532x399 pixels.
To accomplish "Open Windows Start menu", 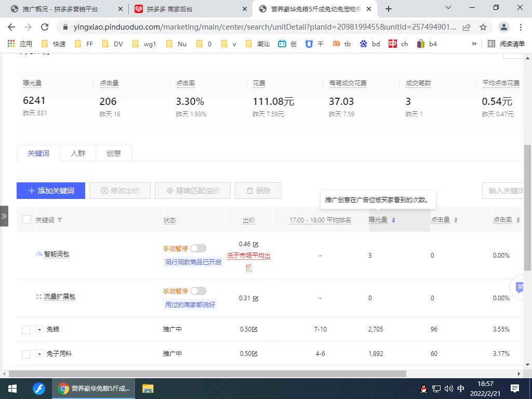I will coord(12,389).
